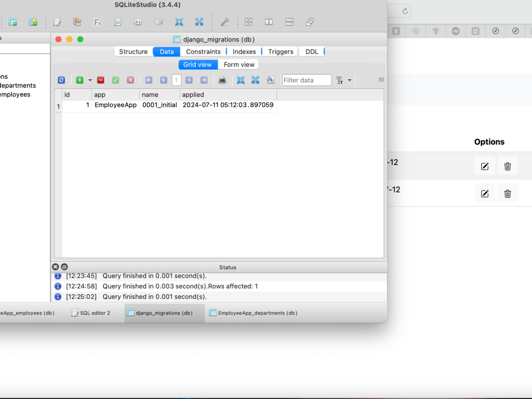This screenshot has width=532, height=399.
Task: Rollback changes with the red X icon
Action: coord(131,80)
